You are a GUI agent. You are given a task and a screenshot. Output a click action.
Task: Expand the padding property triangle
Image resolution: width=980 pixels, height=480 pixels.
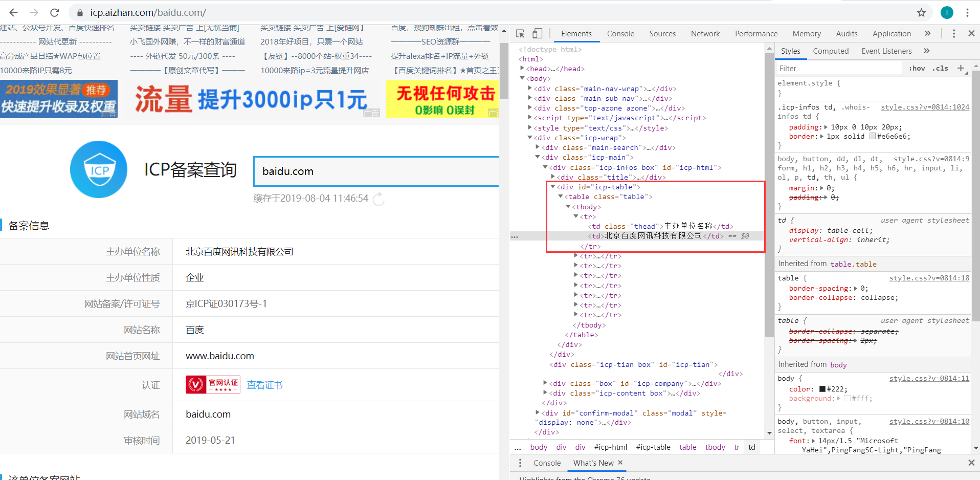(x=826, y=127)
